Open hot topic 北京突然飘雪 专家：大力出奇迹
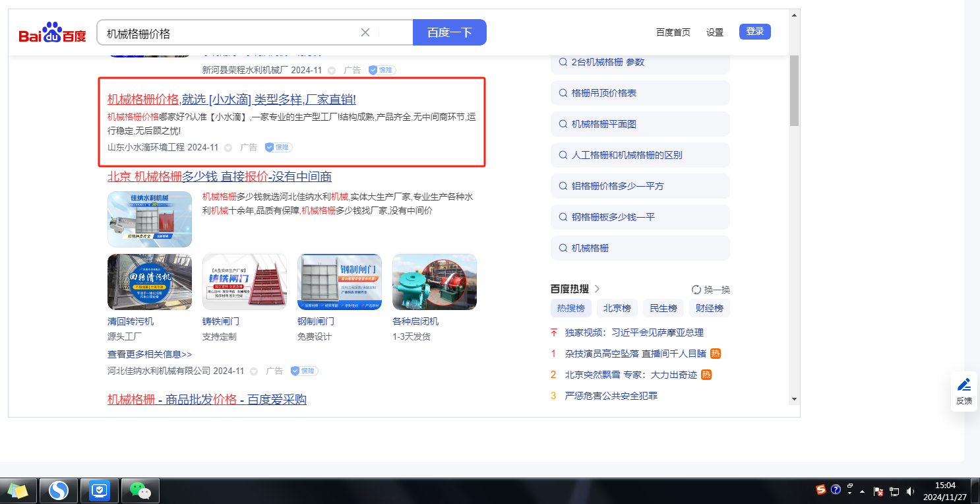The height and width of the screenshot is (504, 980). pos(631,375)
